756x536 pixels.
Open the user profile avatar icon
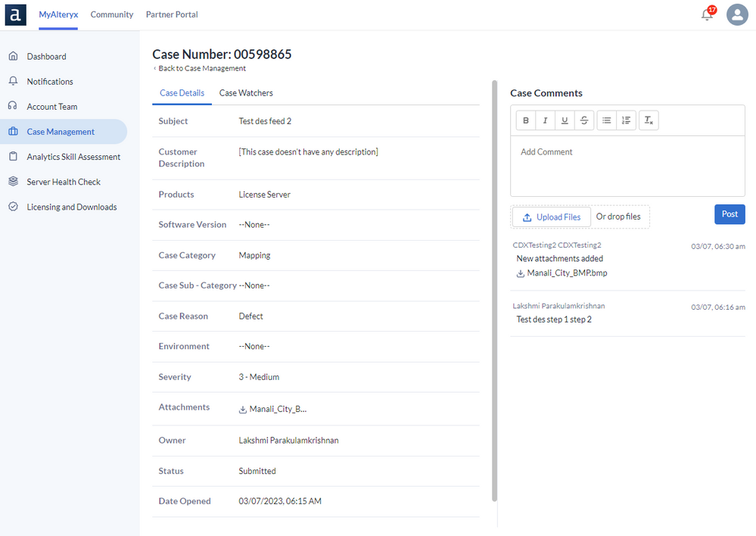[x=737, y=14]
